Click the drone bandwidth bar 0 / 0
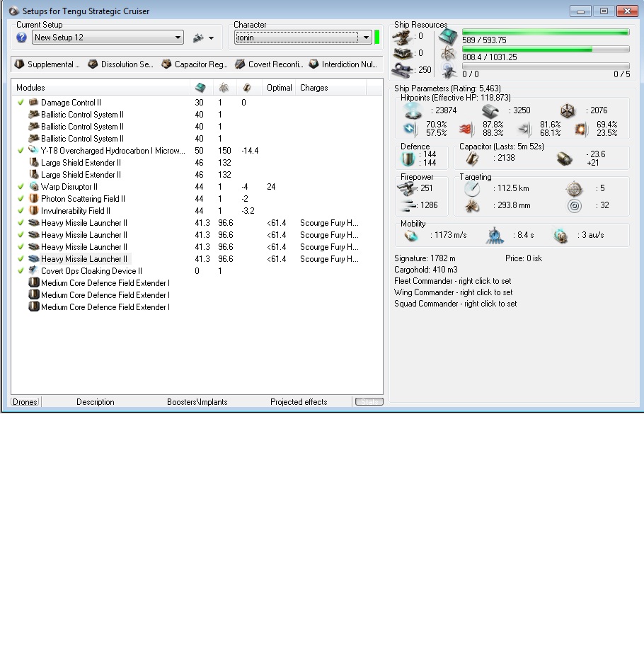This screenshot has width=644, height=659. point(546,66)
